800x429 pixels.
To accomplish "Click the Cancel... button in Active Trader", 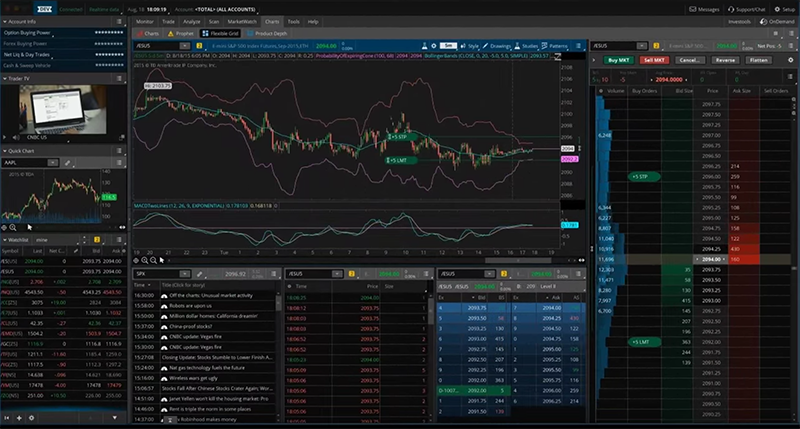I will click(690, 60).
